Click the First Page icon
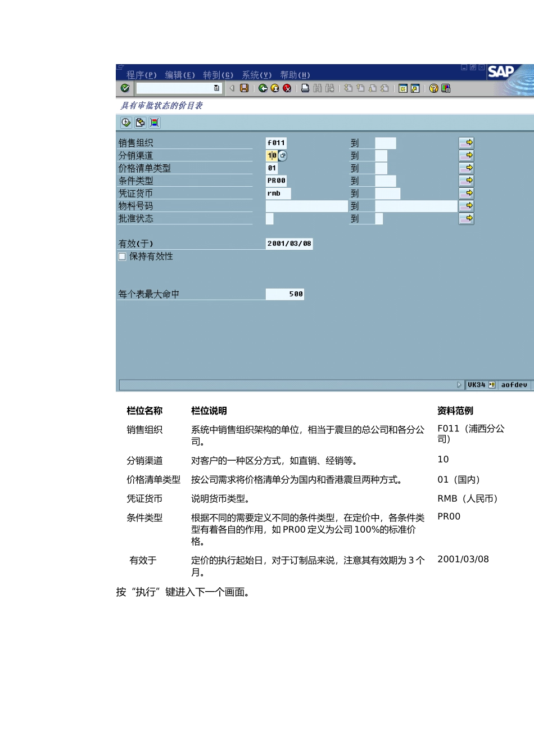Image resolution: width=534 pixels, height=756 pixels. pos(348,88)
